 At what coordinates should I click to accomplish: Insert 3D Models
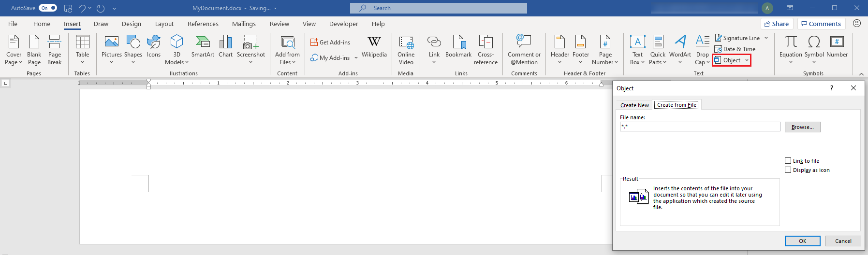pyautogui.click(x=177, y=50)
